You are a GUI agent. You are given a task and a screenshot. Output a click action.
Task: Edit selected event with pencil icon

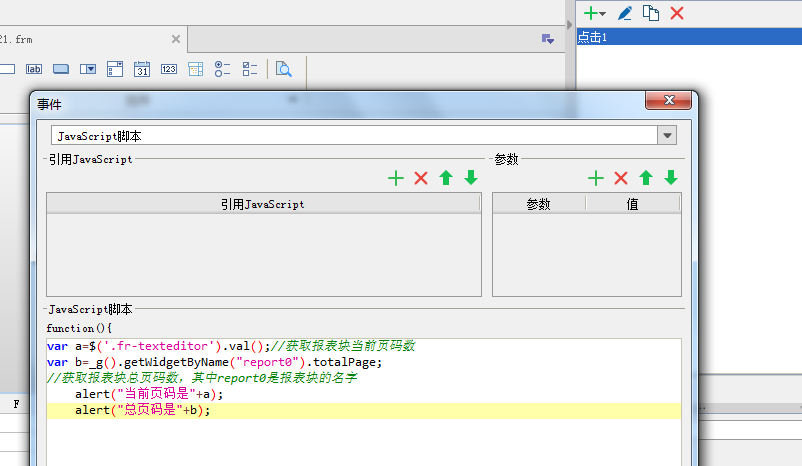point(625,13)
